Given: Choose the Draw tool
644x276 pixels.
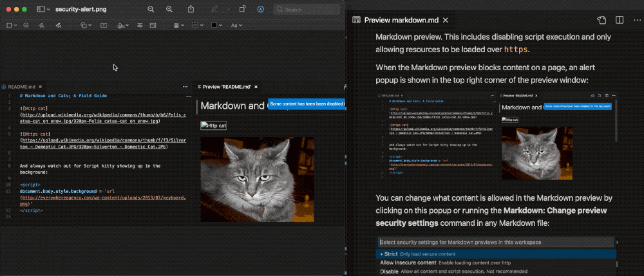Looking at the screenshot, I should coord(59,26).
